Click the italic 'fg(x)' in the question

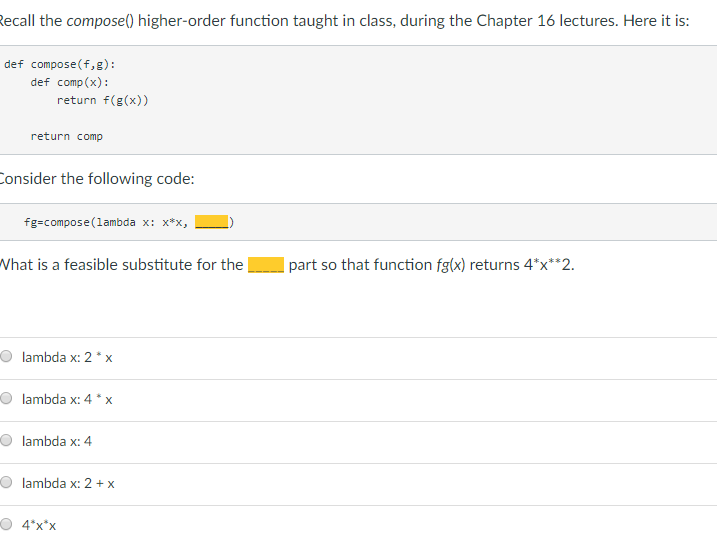point(450,265)
